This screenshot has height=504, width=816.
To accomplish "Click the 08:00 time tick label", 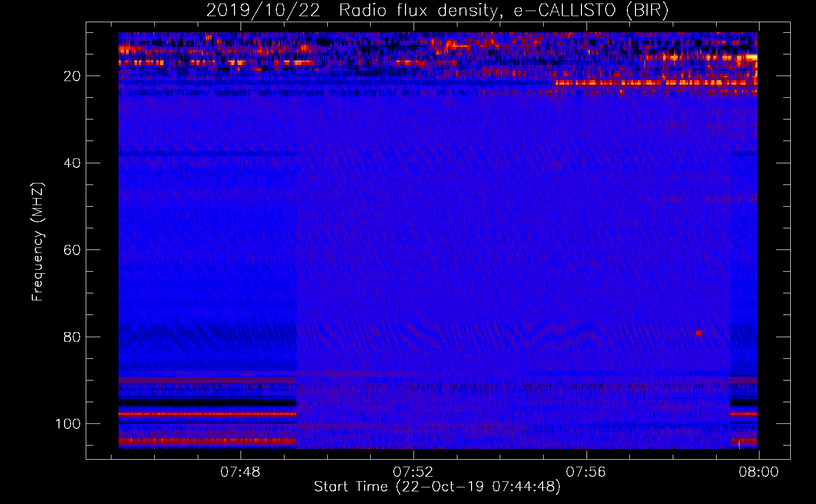I will tap(759, 472).
